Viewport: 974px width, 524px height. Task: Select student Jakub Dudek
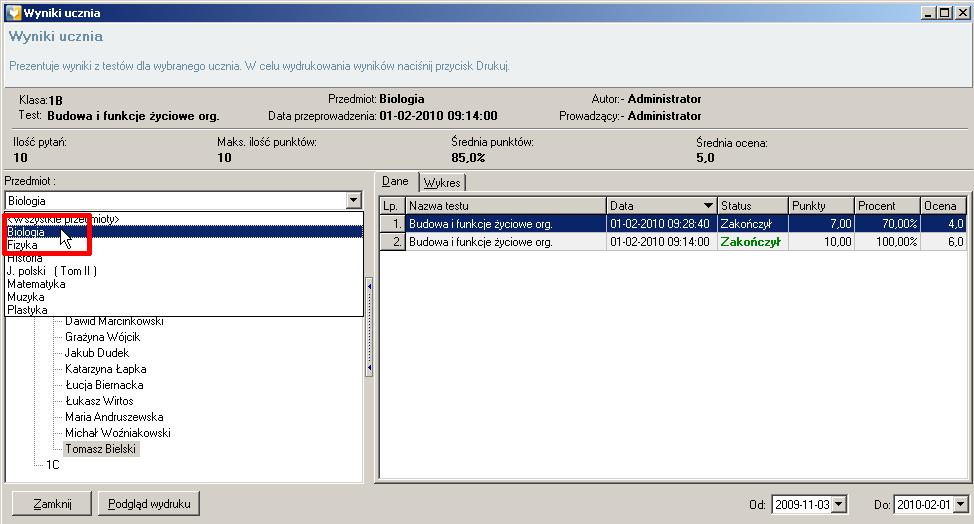pos(97,353)
